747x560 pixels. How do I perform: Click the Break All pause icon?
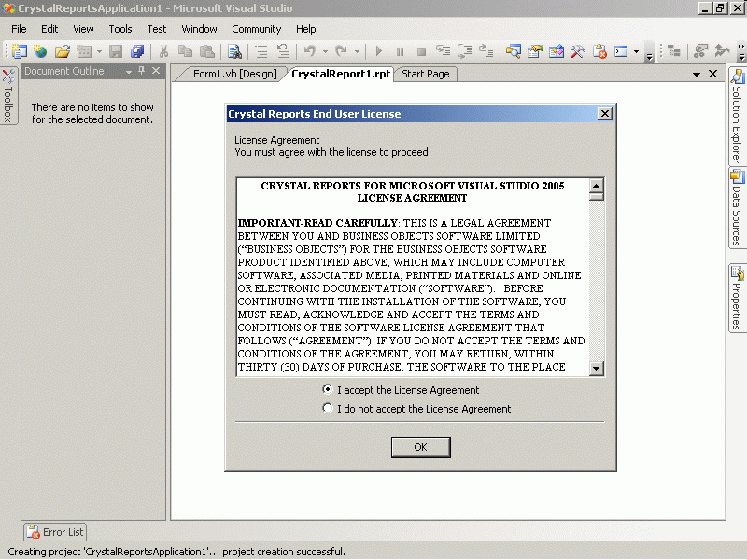(400, 51)
